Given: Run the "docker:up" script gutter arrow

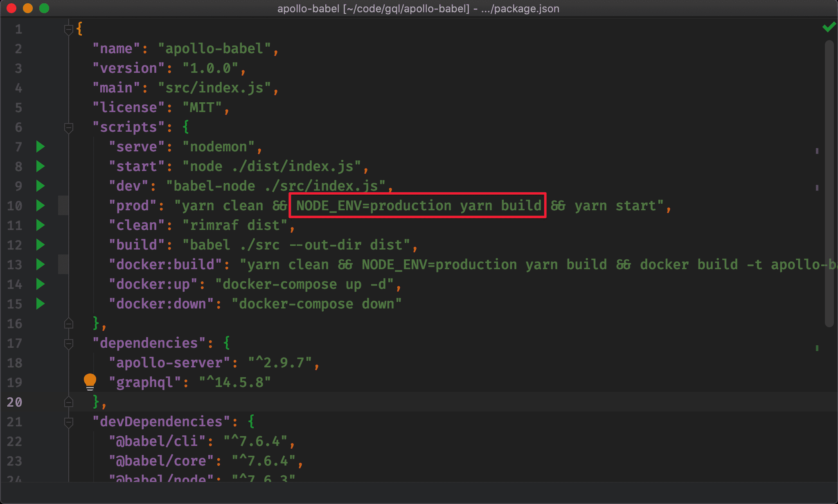Looking at the screenshot, I should (x=40, y=284).
